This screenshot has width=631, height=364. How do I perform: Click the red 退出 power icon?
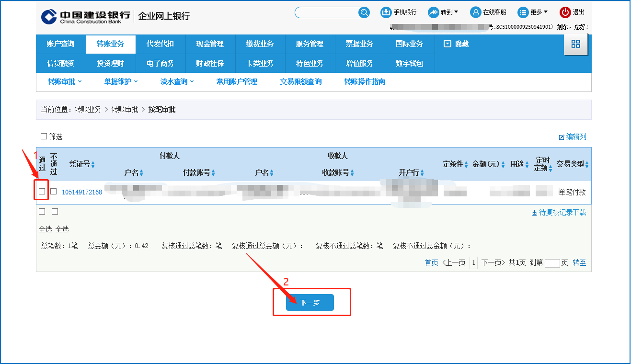pos(565,12)
